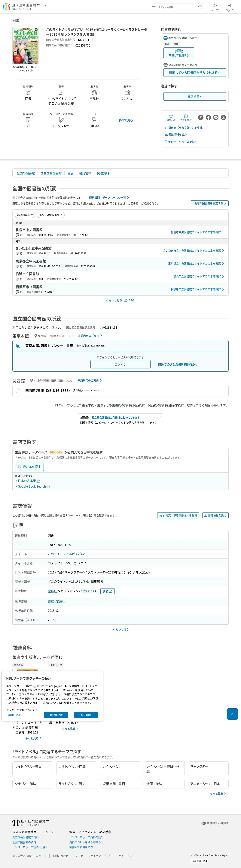The image size is (241, 868).
Task: Jump to 国立国会図書館 tab
Action: pyautogui.click(x=51, y=173)
